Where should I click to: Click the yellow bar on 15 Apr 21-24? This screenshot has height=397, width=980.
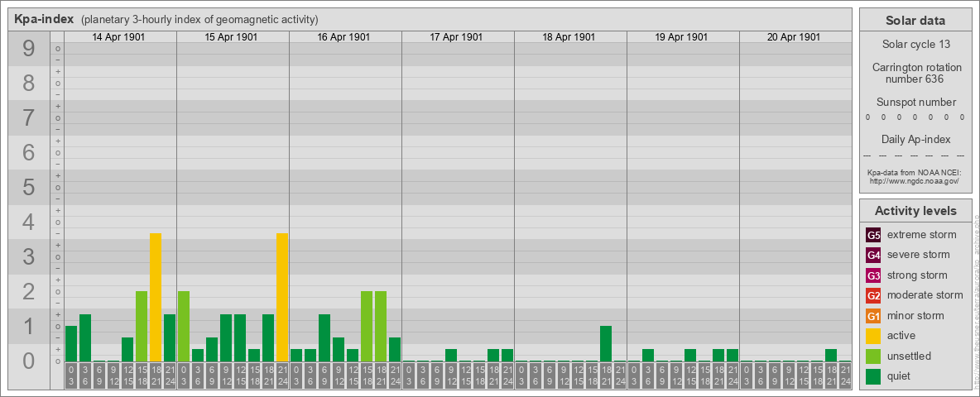pyautogui.click(x=282, y=297)
